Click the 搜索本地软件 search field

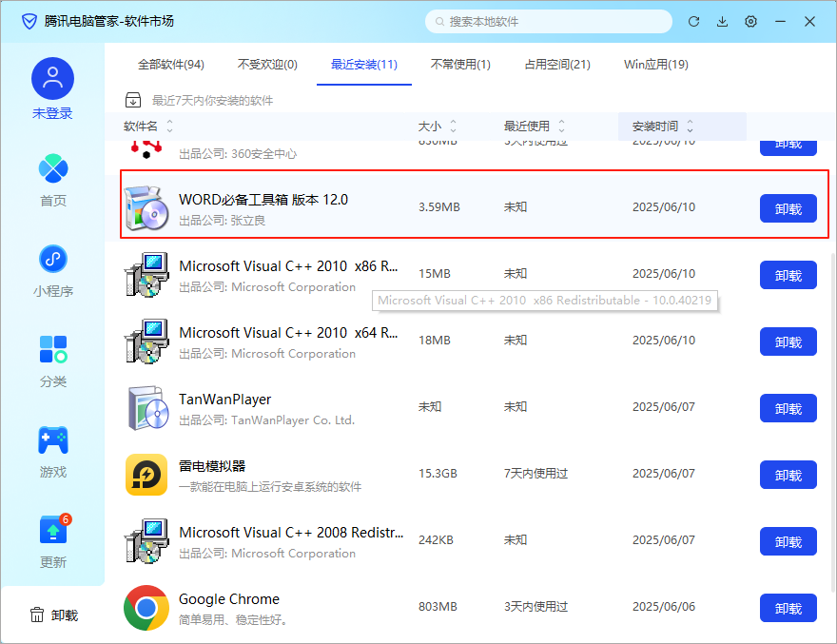tap(548, 21)
